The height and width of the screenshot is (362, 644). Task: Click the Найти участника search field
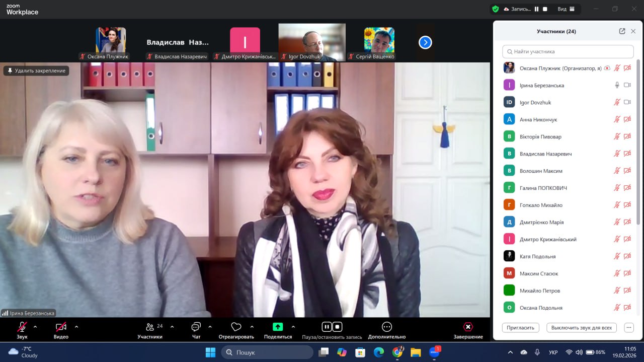click(x=568, y=51)
